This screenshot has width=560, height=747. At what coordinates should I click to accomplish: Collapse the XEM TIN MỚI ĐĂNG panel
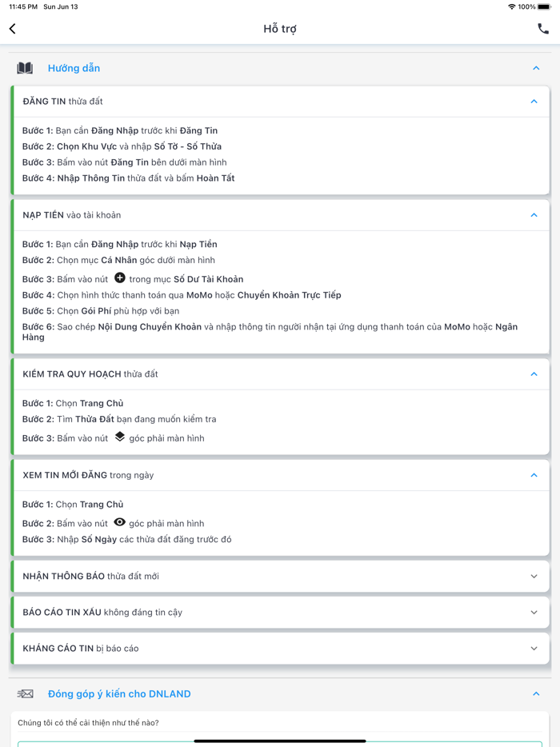tap(534, 475)
